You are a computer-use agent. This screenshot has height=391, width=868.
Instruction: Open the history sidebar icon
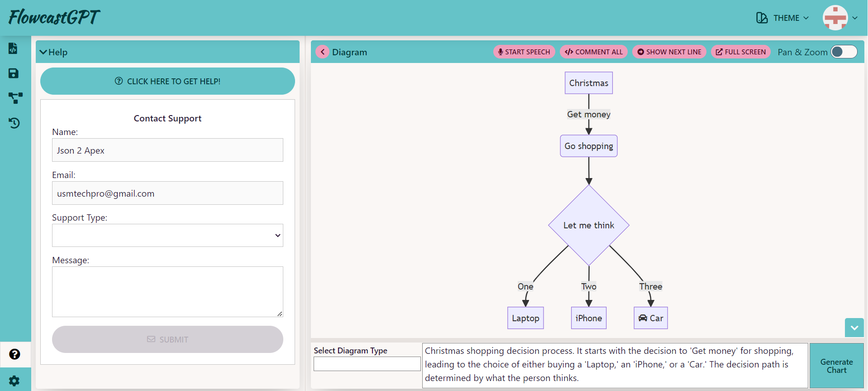coord(14,123)
